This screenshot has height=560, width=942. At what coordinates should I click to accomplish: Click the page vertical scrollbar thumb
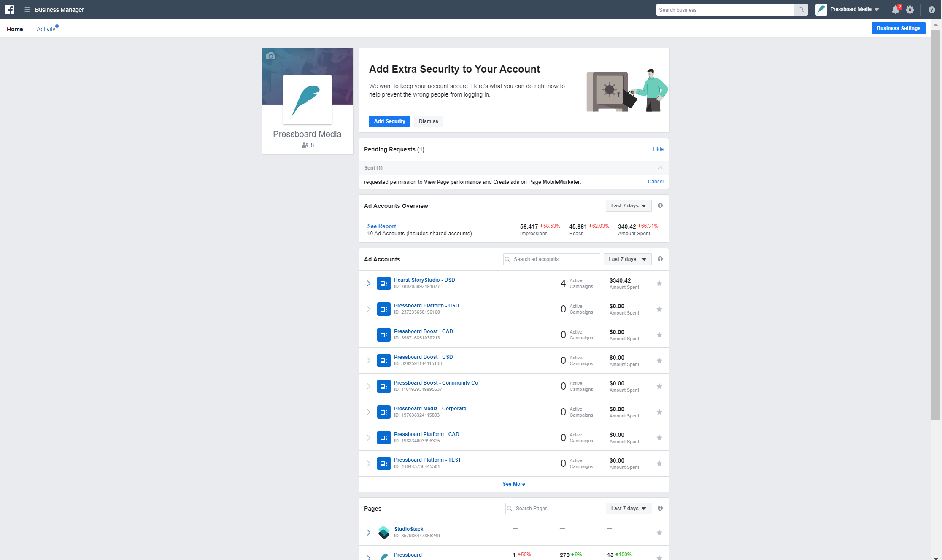point(936,224)
